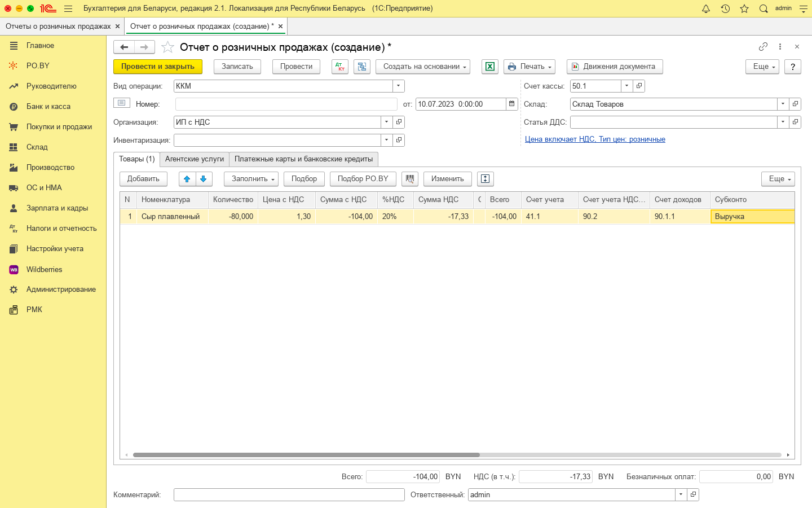This screenshot has width=812, height=508.
Task: Open Платежные карты и банковские кредиты tab
Action: pos(303,159)
